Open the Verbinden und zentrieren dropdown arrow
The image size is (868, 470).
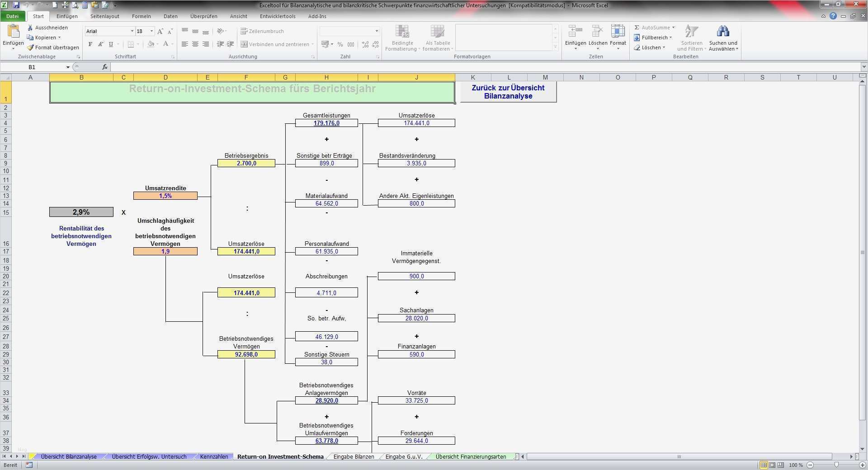(x=313, y=44)
